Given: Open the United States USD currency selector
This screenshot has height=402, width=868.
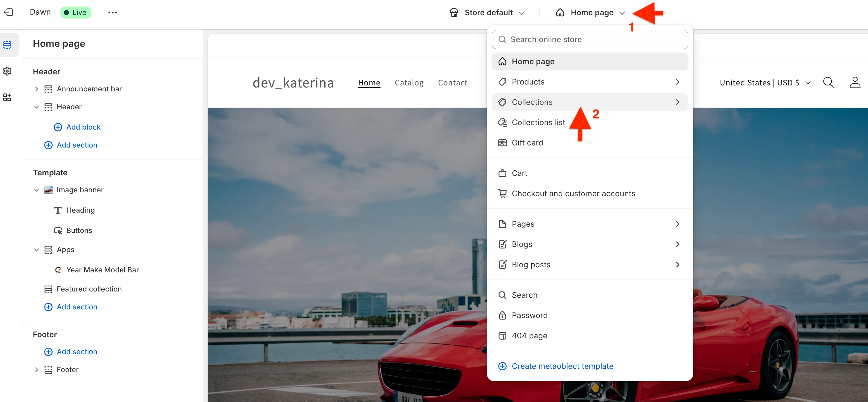Looking at the screenshot, I should (x=765, y=82).
